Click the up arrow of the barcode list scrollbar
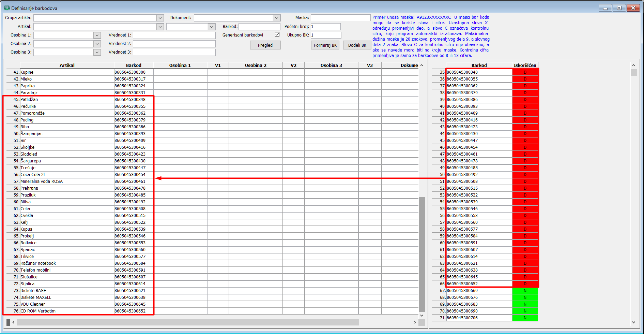 tap(633, 65)
